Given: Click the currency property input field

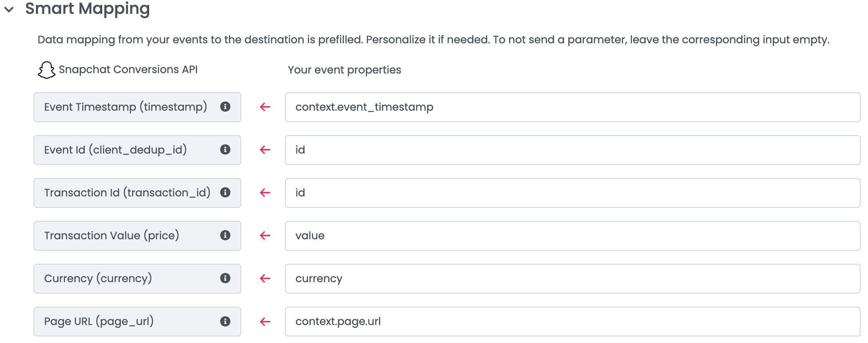Looking at the screenshot, I should click(x=572, y=278).
